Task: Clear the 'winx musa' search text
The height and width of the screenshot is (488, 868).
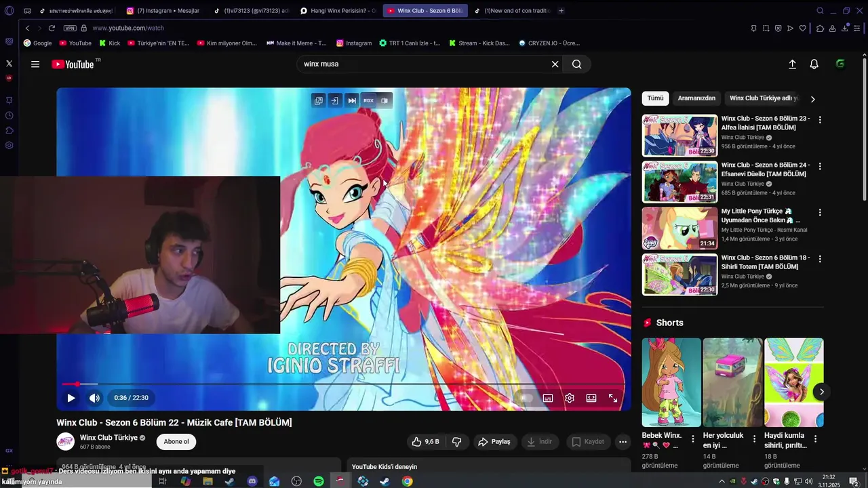Action: click(555, 64)
